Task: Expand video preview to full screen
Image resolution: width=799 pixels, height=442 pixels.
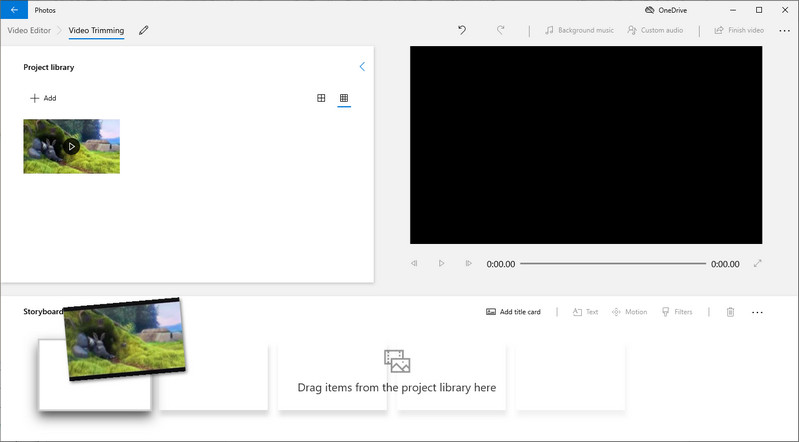Action: pos(757,264)
